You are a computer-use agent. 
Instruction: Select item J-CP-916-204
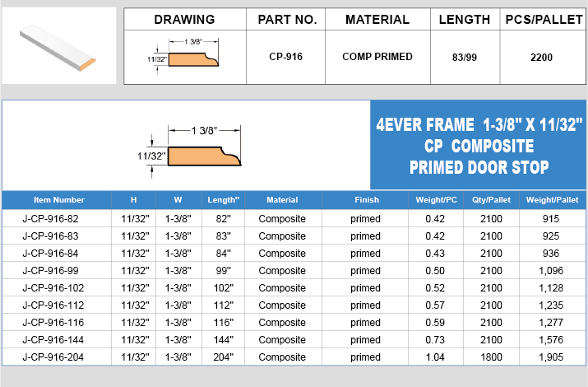tap(53, 357)
